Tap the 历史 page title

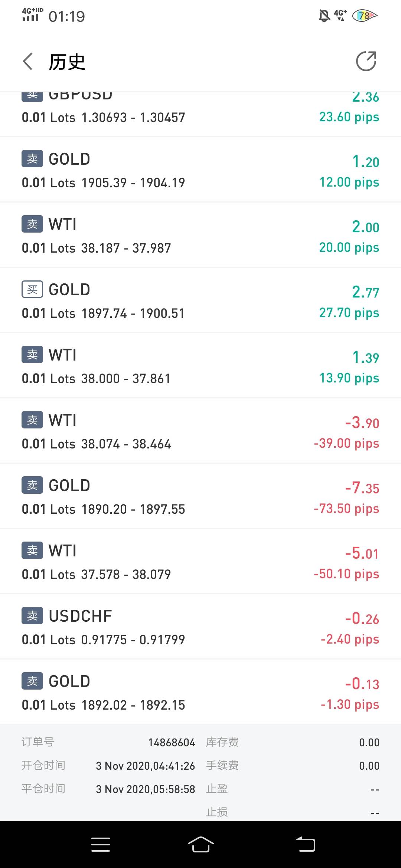click(67, 62)
